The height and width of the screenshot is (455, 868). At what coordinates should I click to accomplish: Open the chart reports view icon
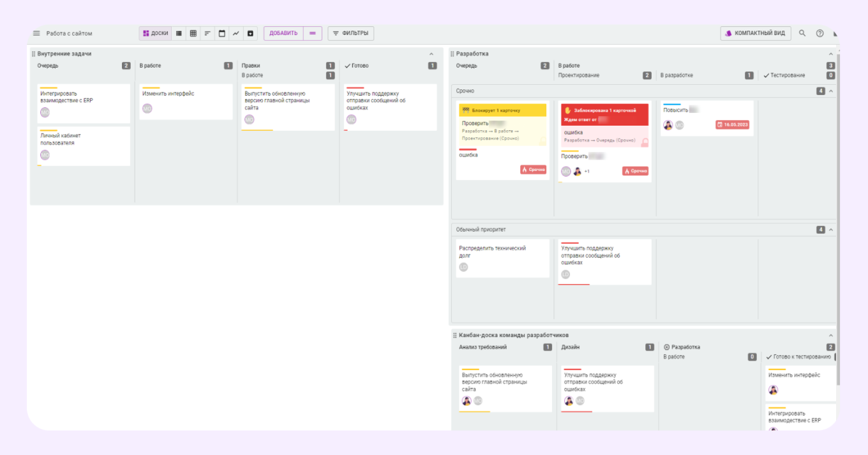236,33
